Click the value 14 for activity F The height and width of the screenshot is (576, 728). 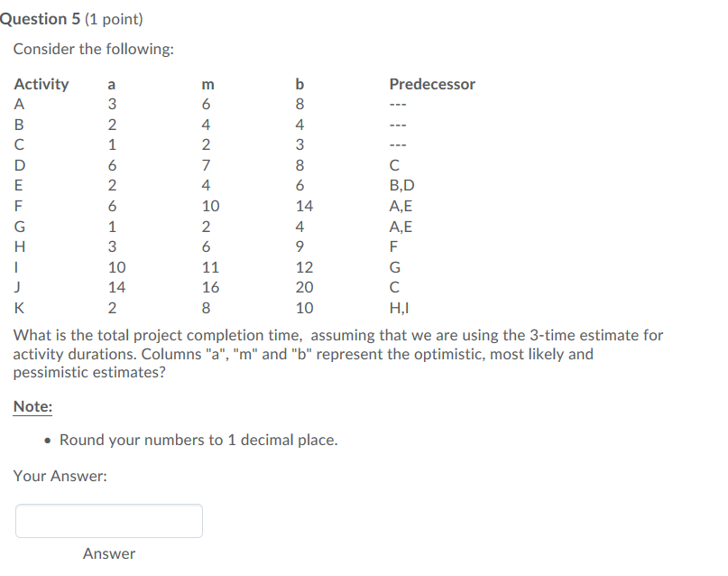(304, 206)
